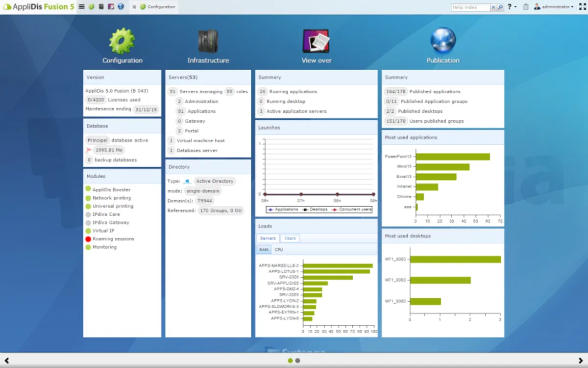
Task: Click the 31/12/15 maintenance ending date
Action: pyautogui.click(x=146, y=109)
